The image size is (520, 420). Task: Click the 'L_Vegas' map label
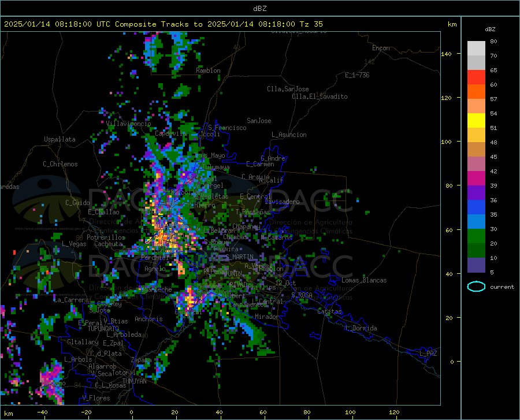[x=74, y=244]
